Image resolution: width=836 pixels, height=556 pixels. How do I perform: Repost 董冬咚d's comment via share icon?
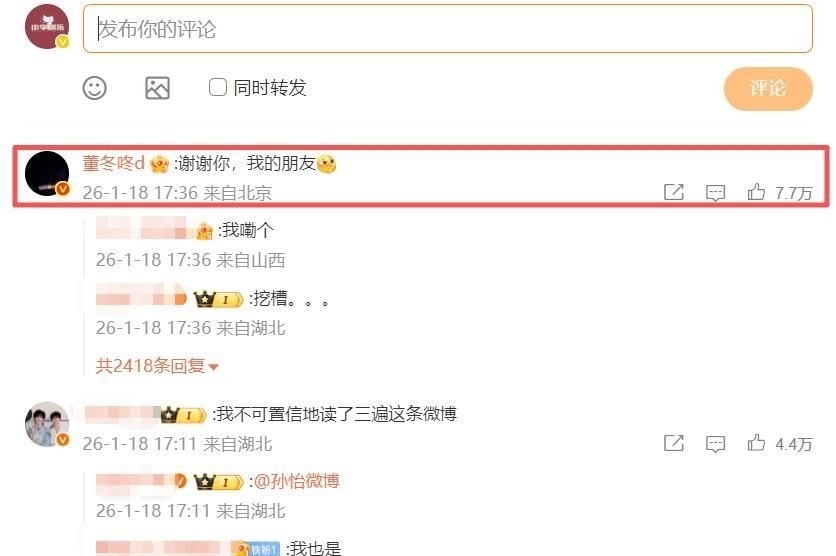click(x=673, y=192)
